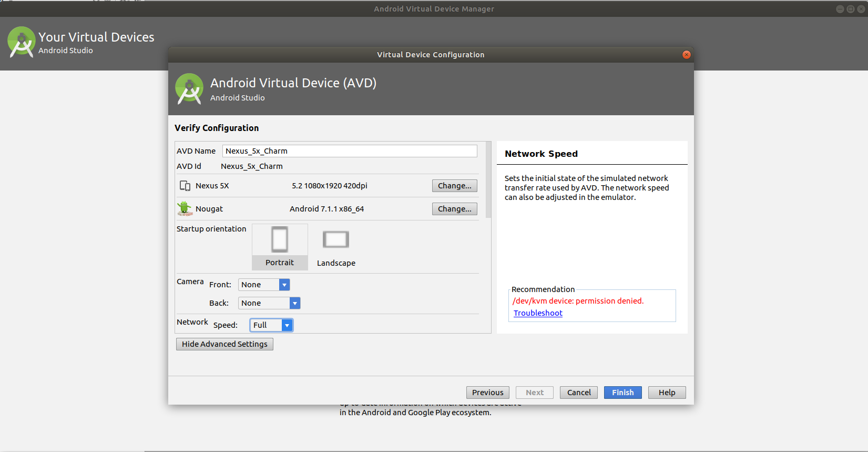Click the Nexus 5X device name text
This screenshot has height=452, width=868.
coord(212,186)
